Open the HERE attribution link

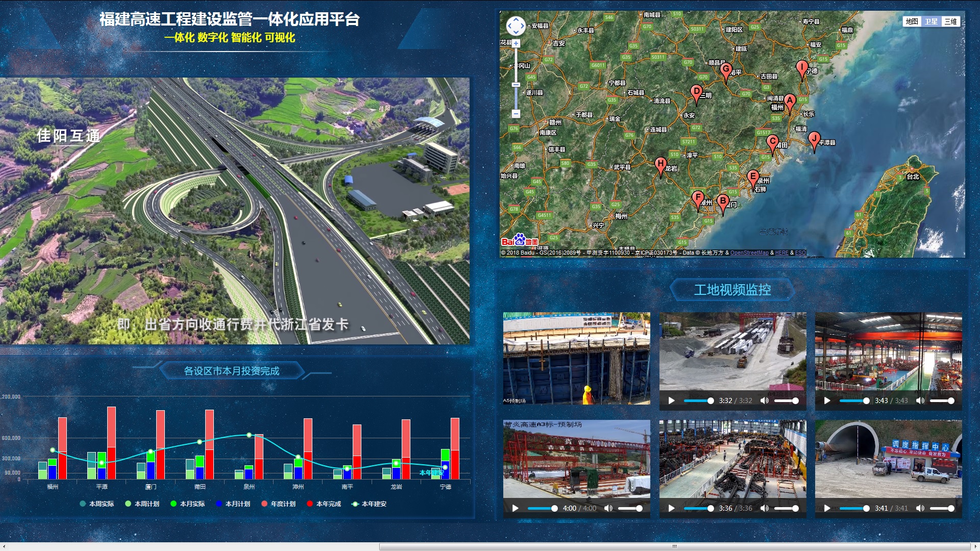pyautogui.click(x=781, y=253)
